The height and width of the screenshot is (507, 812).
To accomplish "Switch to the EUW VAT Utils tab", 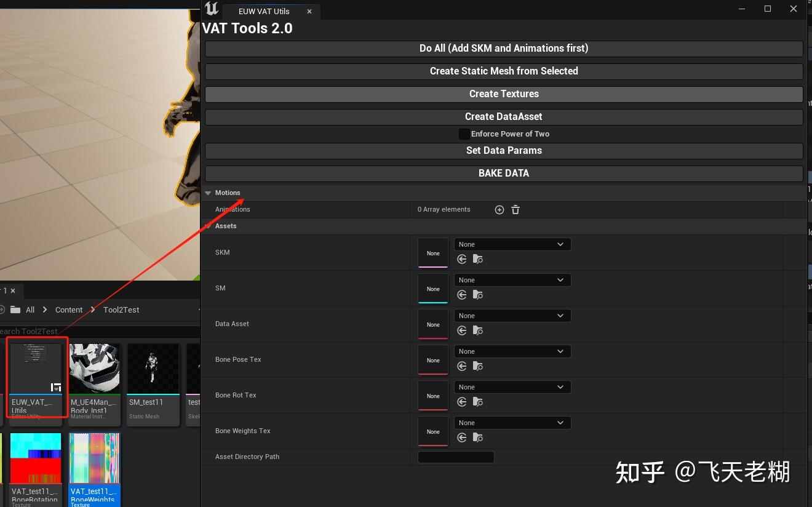I will pyautogui.click(x=264, y=11).
